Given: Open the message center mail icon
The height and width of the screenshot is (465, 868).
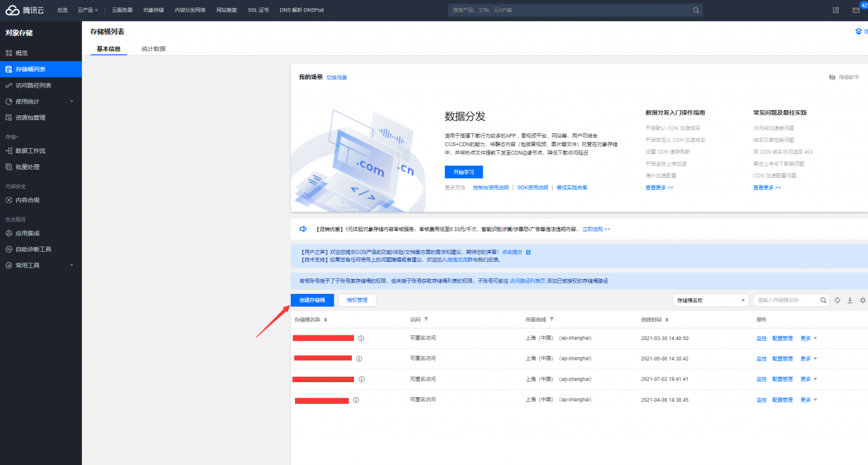Looking at the screenshot, I should coord(856,10).
